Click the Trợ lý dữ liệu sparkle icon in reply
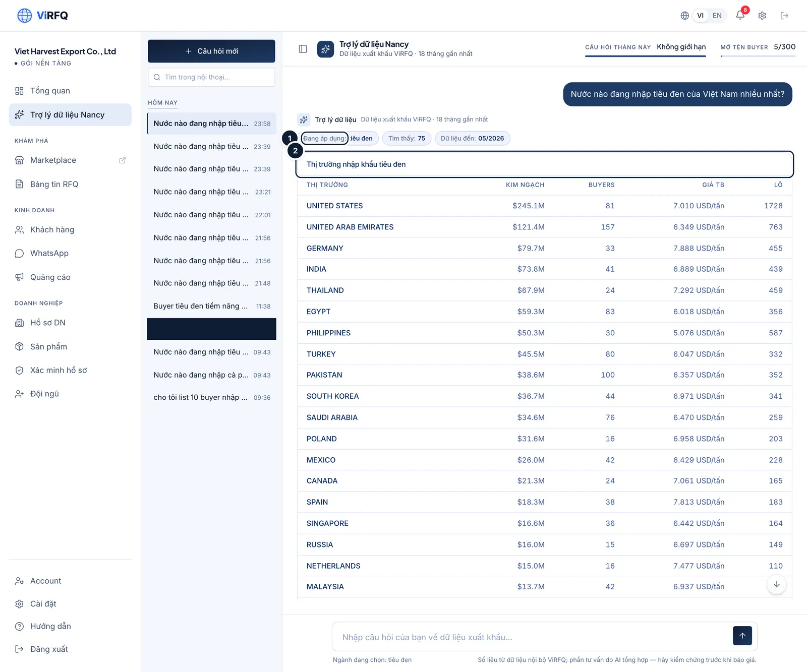This screenshot has height=672, width=807. pos(304,119)
